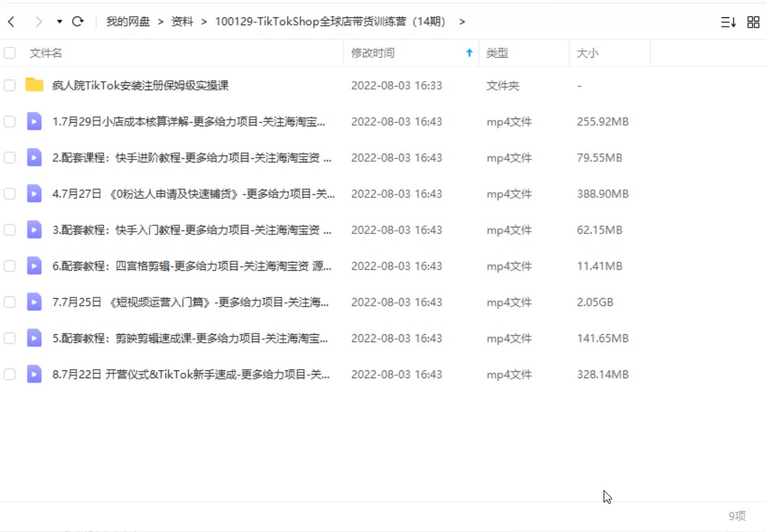Image resolution: width=766 pixels, height=532 pixels.
Task: Expand the breadcrumb trailing chevron
Action: [x=461, y=22]
